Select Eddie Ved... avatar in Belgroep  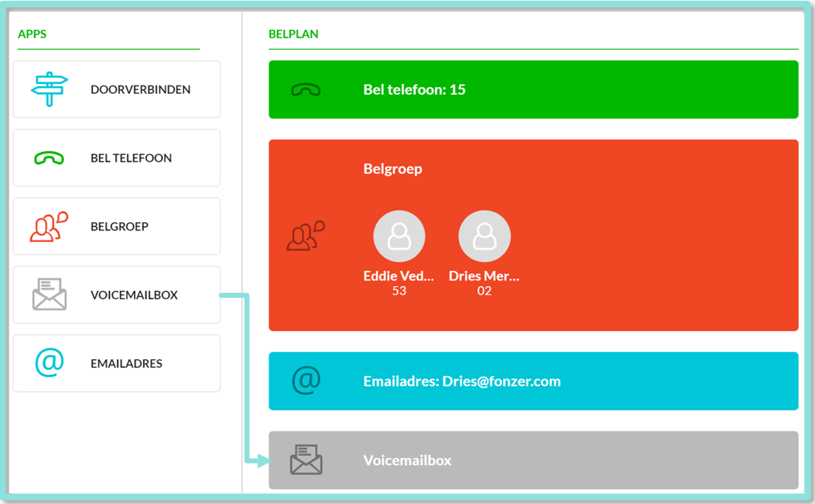[x=399, y=236]
